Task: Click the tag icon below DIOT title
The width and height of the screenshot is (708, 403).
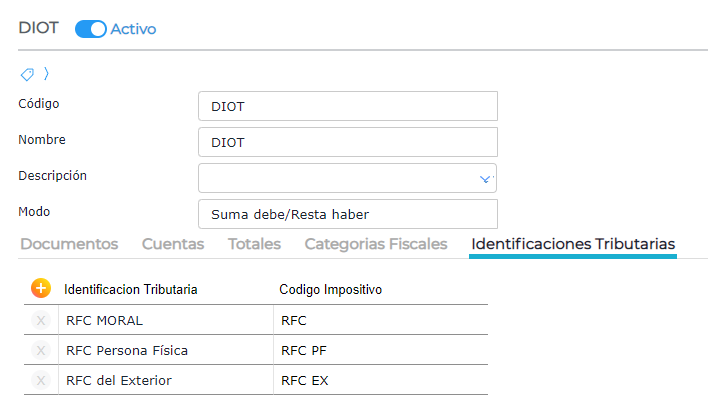Action: [x=27, y=74]
